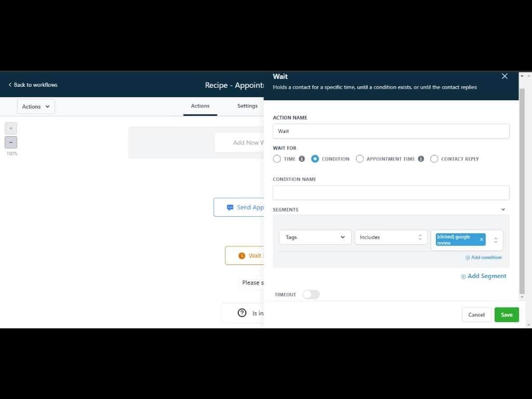Remove the [clicked] google review tag
The image size is (532, 399).
(481, 240)
